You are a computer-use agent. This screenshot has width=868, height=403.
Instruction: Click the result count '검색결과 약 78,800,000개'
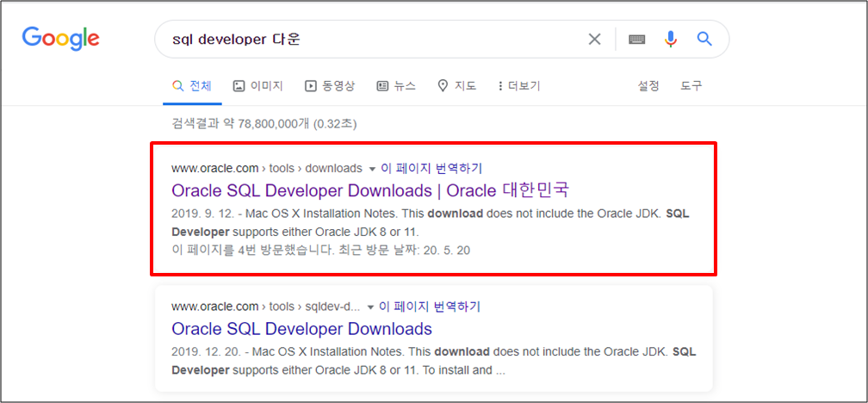(x=240, y=124)
